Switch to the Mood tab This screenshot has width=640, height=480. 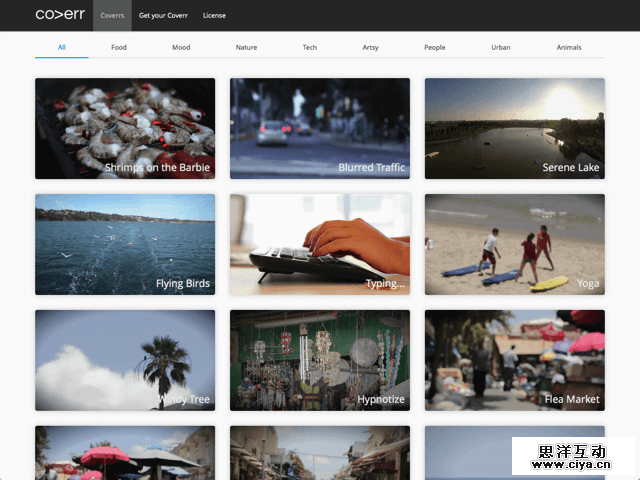coord(181,47)
